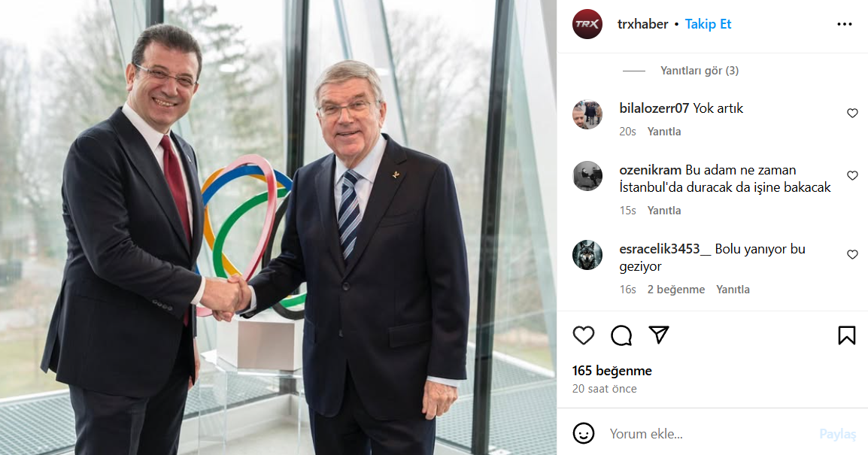This screenshot has height=455, width=868.
Task: Open 165 beğenme likes list
Action: 612,371
